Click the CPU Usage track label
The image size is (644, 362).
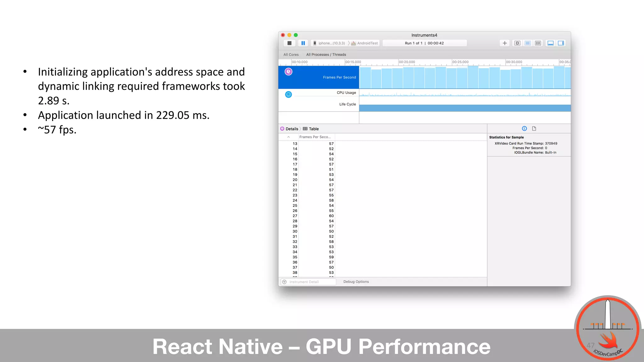point(346,93)
